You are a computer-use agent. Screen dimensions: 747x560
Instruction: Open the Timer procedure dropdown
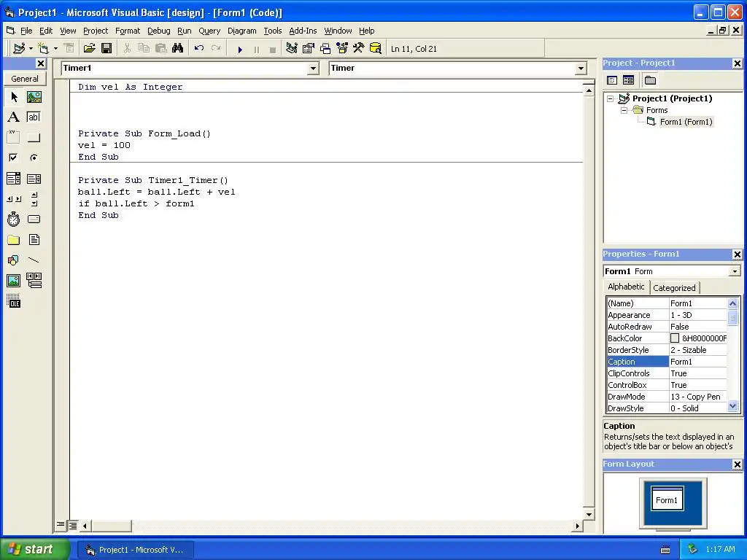(581, 69)
